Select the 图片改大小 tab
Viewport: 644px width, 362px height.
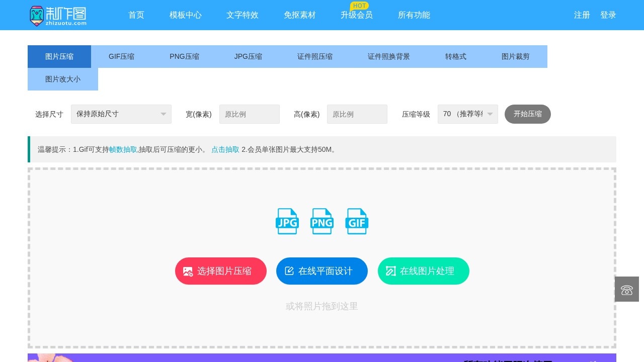[62, 79]
